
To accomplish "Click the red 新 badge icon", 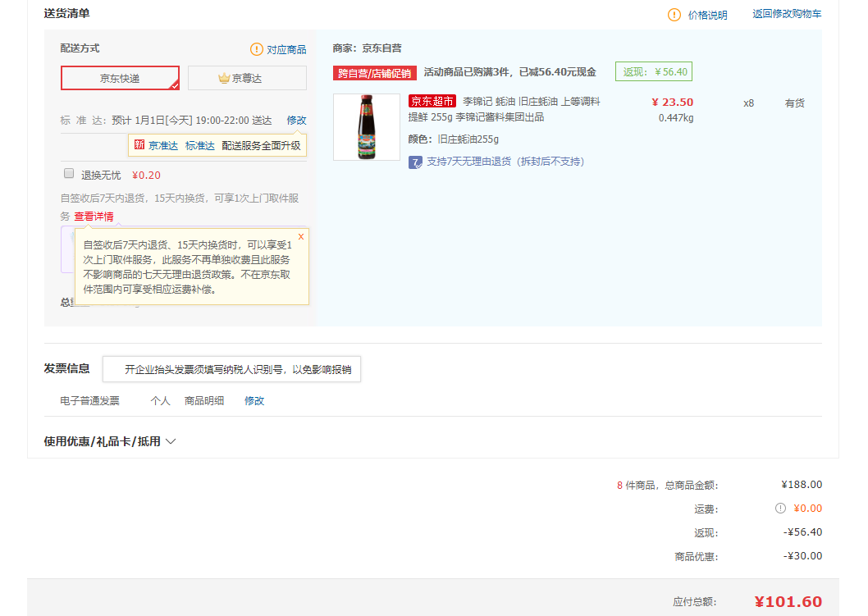I will (x=139, y=144).
